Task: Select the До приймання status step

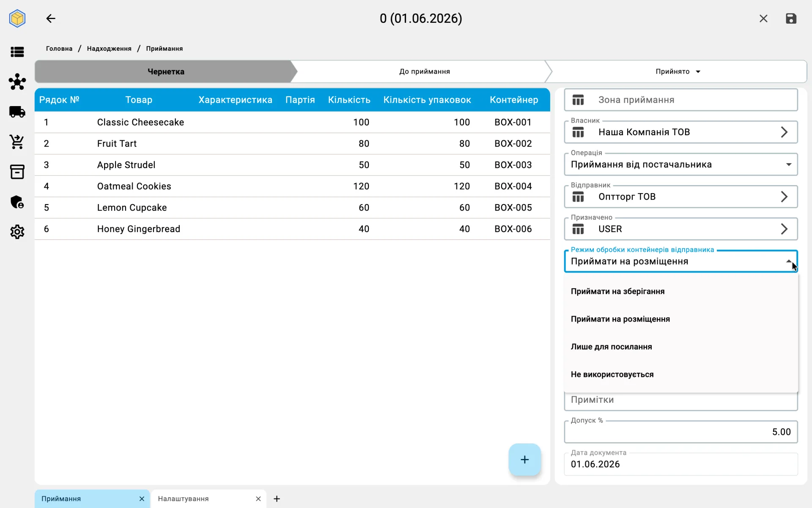Action: pyautogui.click(x=424, y=71)
